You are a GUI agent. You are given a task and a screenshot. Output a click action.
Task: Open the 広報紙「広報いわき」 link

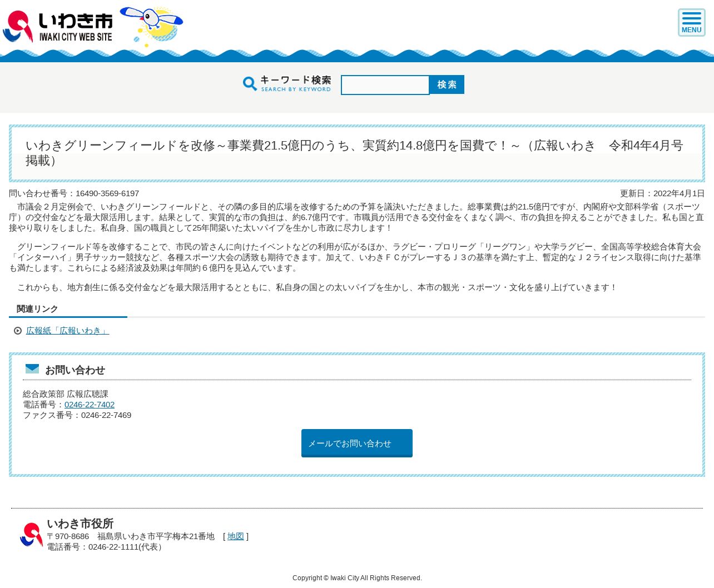pyautogui.click(x=67, y=331)
